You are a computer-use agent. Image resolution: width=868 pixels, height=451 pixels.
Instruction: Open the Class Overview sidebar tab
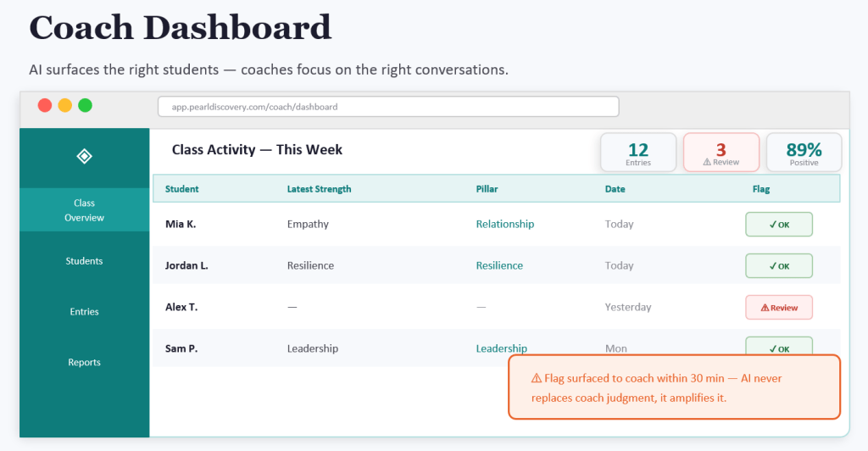click(84, 210)
